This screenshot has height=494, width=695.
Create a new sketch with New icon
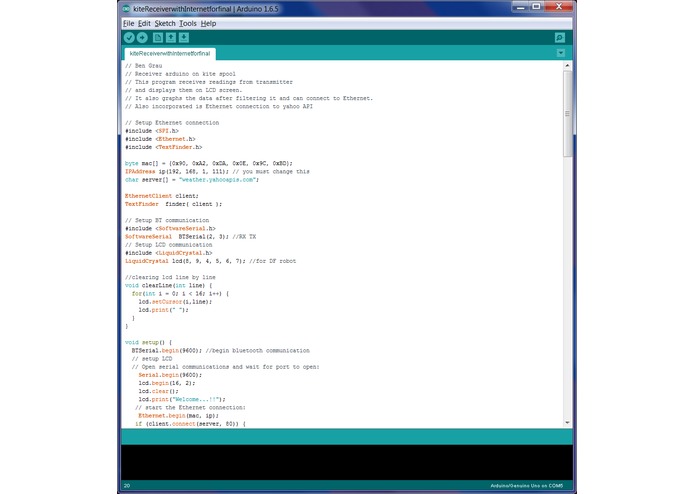(158, 38)
